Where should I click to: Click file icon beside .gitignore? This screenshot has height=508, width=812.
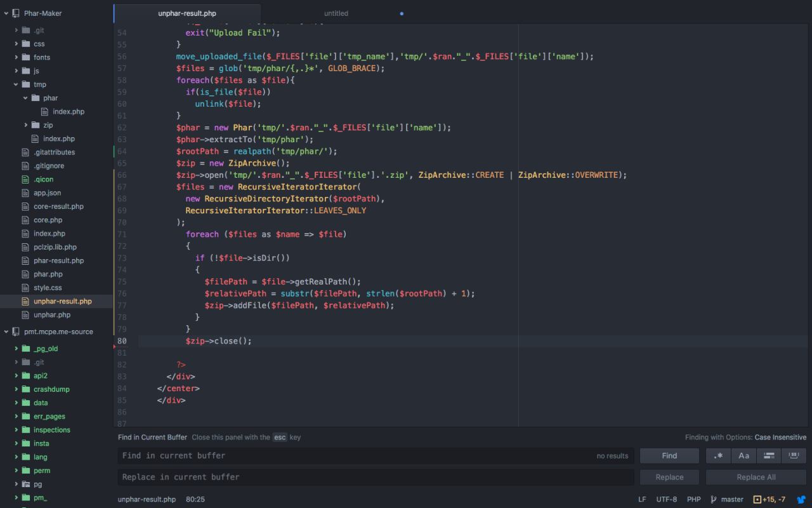click(x=26, y=166)
